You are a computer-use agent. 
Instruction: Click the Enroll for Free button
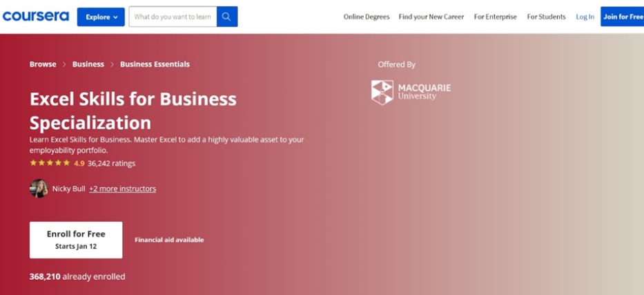pos(76,240)
